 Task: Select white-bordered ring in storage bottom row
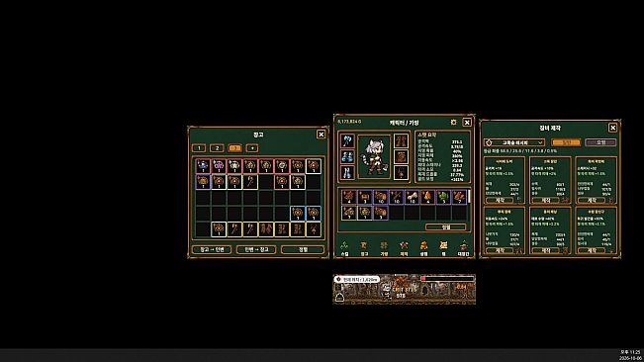(x=219, y=229)
